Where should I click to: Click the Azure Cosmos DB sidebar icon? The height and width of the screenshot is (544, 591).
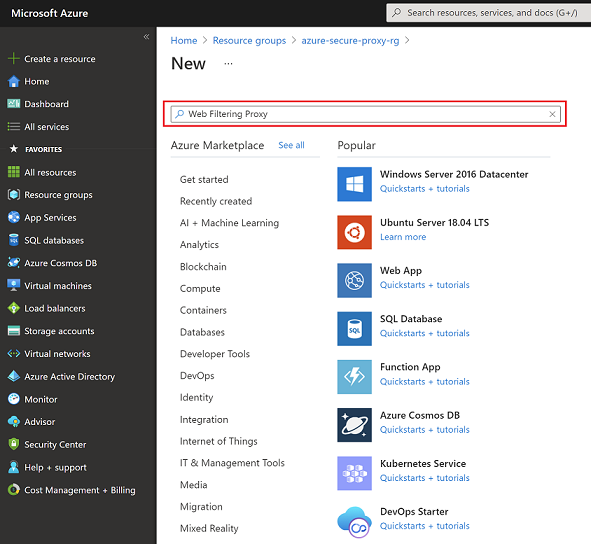(x=14, y=263)
